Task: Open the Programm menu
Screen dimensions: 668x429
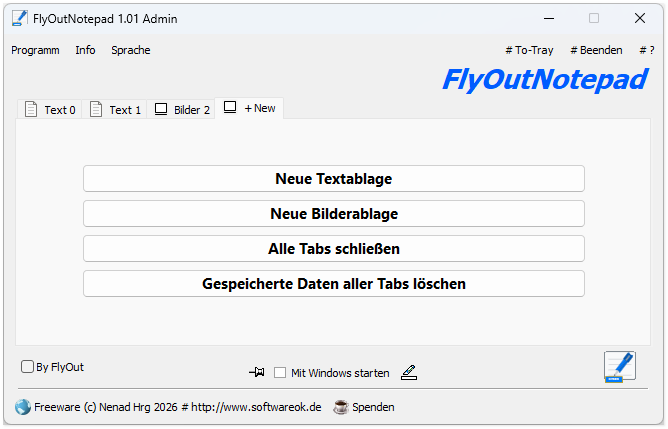Action: coord(35,50)
